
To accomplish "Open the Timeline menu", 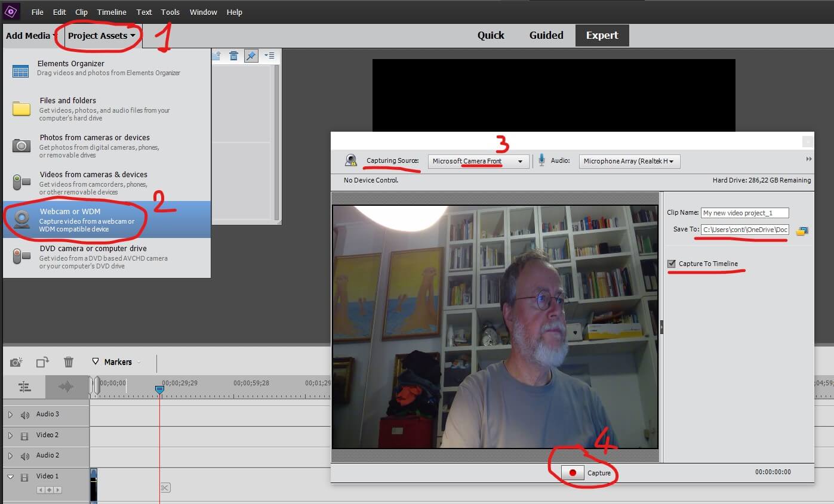I will [112, 12].
